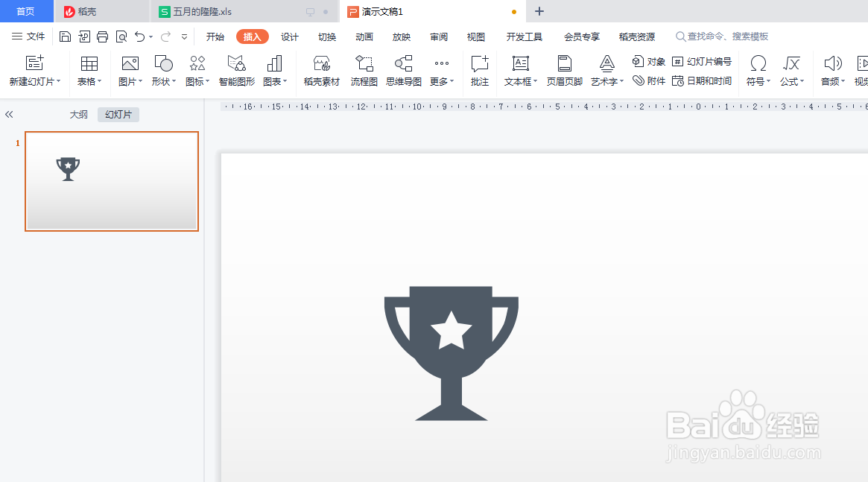Switch to the 视图 ribbon tab
The height and width of the screenshot is (482, 868).
coord(476,37)
